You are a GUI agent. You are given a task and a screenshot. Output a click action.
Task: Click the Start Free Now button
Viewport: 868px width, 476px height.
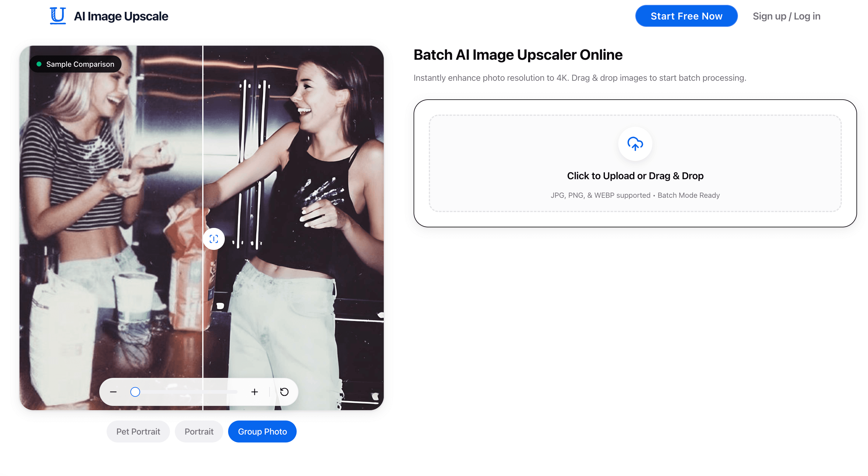[686, 16]
